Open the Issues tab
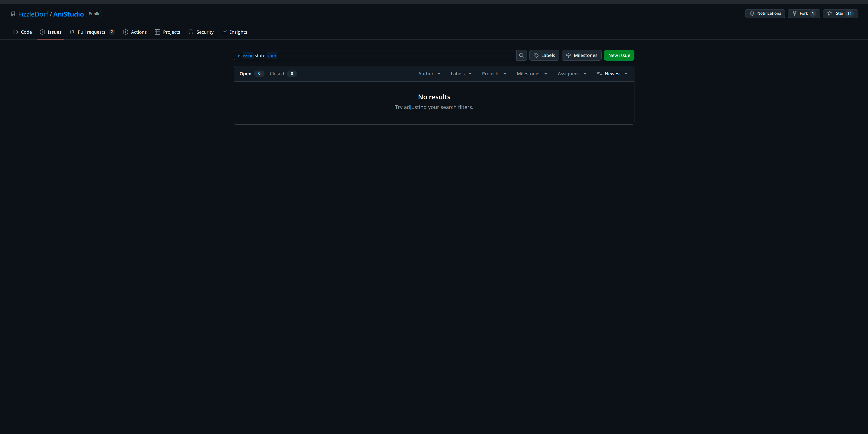Viewport: 868px width, 434px height. tap(51, 32)
